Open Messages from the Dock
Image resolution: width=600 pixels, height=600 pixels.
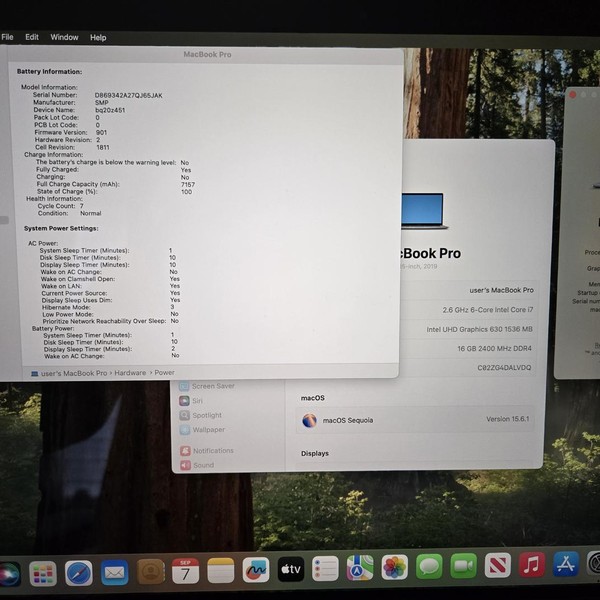[429, 566]
